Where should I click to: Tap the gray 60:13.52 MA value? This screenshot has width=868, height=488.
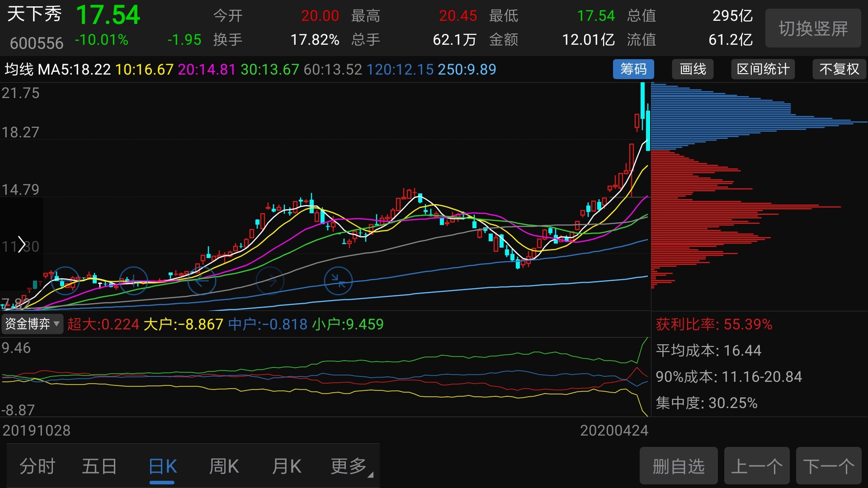click(333, 70)
